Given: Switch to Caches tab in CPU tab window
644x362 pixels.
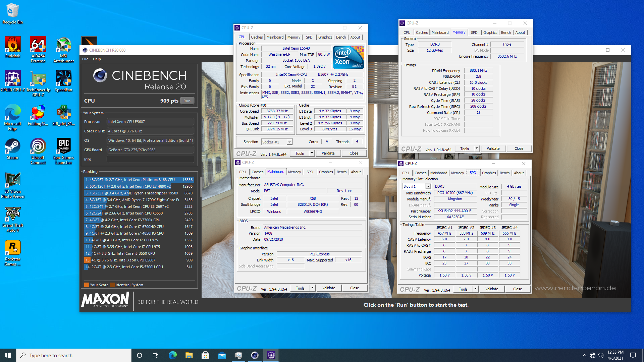Looking at the screenshot, I should click(x=257, y=37).
